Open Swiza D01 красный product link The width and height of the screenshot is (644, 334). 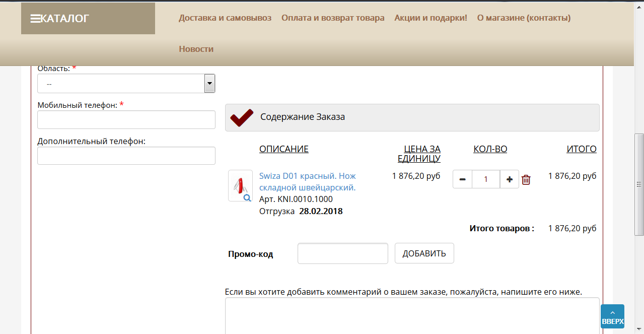[x=308, y=182]
